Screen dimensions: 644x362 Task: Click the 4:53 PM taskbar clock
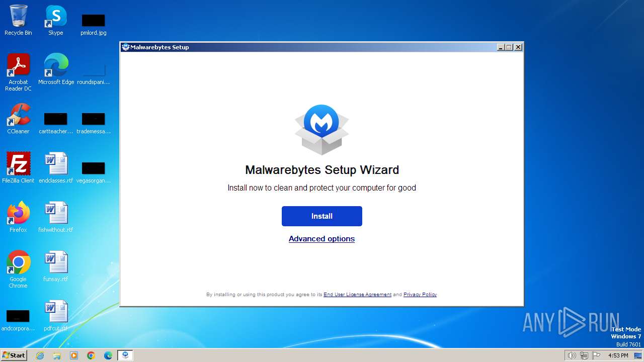(x=618, y=355)
